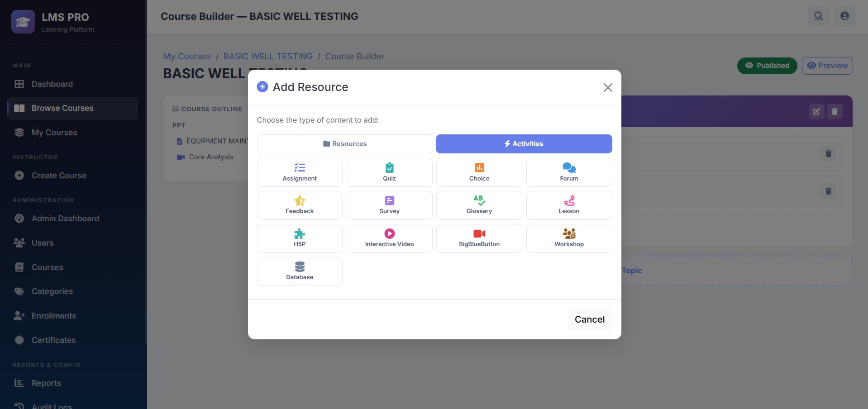This screenshot has width=868, height=409.
Task: Choose the Survey activity
Action: pyautogui.click(x=389, y=205)
